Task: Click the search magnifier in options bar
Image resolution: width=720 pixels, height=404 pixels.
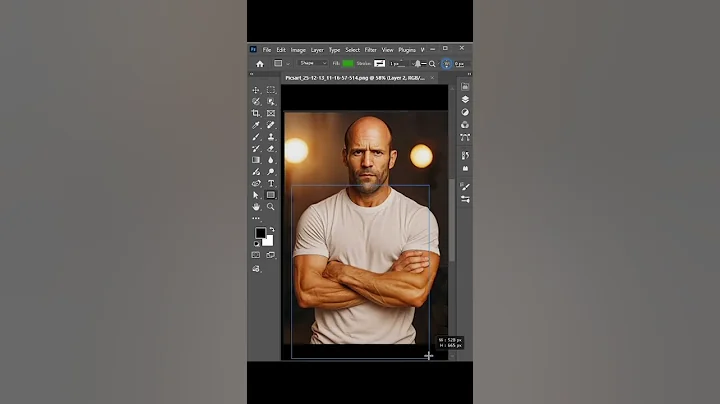Action: click(x=432, y=64)
